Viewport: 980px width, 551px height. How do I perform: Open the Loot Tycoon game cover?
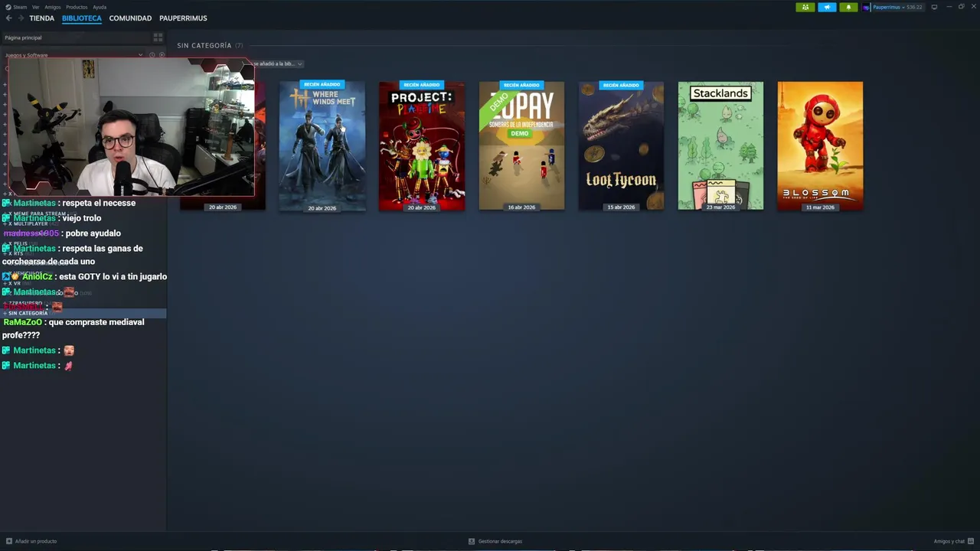[x=621, y=145]
